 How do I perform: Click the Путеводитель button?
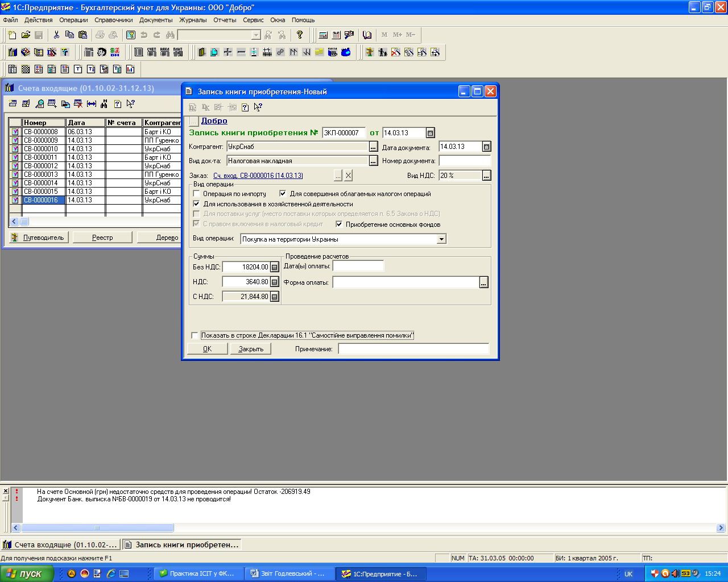[x=39, y=238]
